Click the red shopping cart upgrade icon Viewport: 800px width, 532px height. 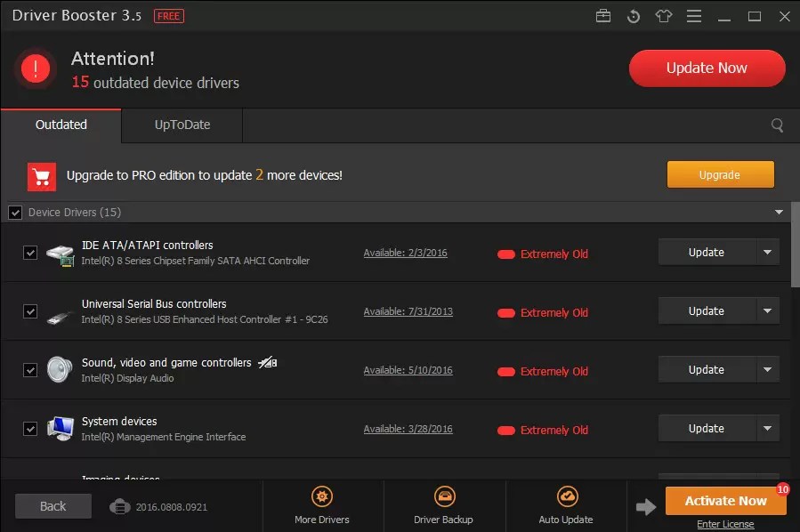41,175
